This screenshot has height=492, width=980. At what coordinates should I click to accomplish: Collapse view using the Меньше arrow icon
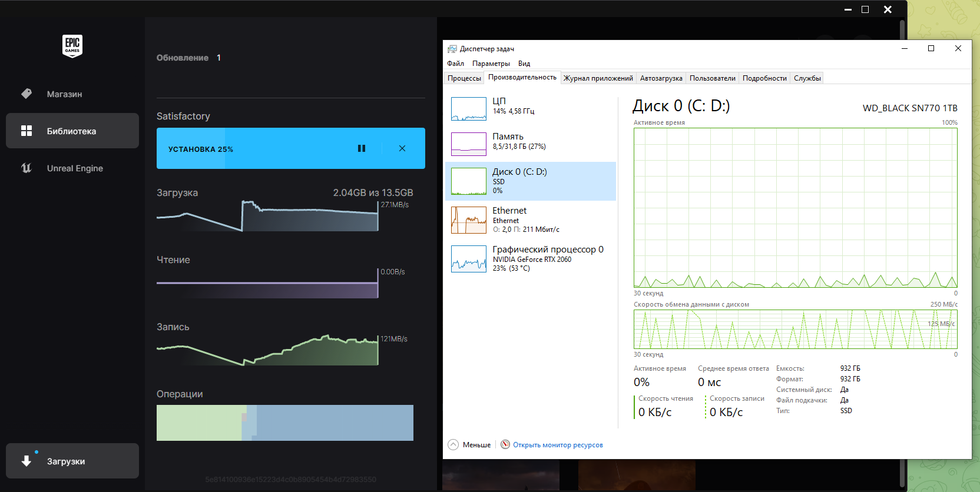click(x=453, y=444)
